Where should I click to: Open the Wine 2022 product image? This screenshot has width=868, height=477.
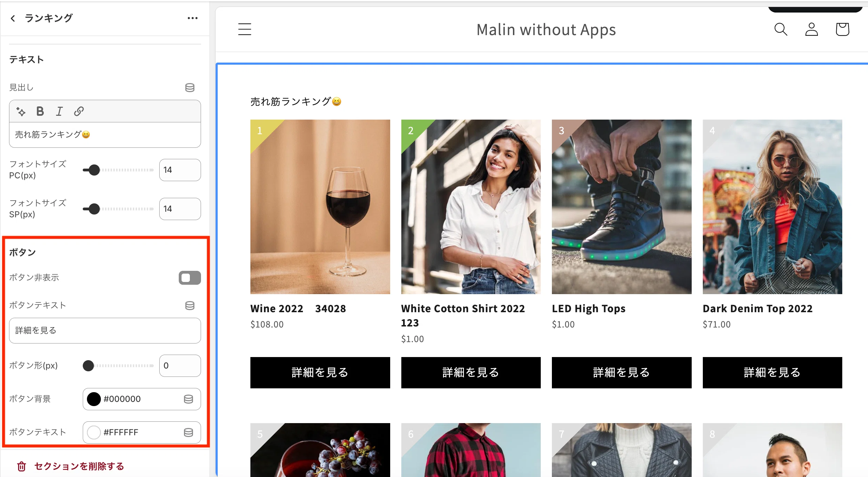[x=320, y=207]
